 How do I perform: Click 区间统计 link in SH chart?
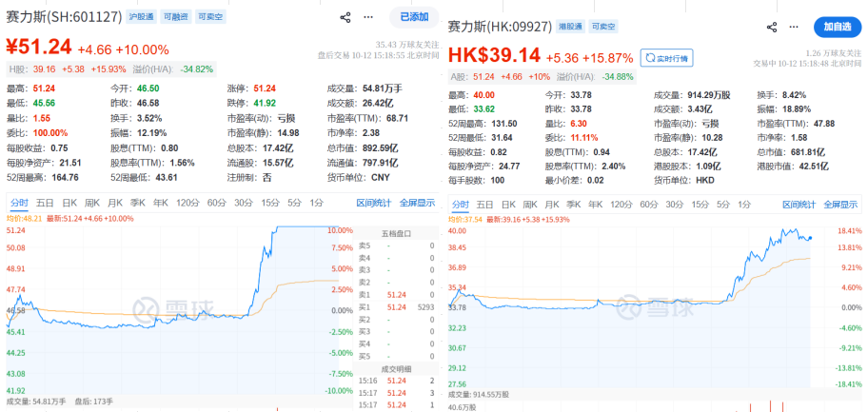point(374,204)
